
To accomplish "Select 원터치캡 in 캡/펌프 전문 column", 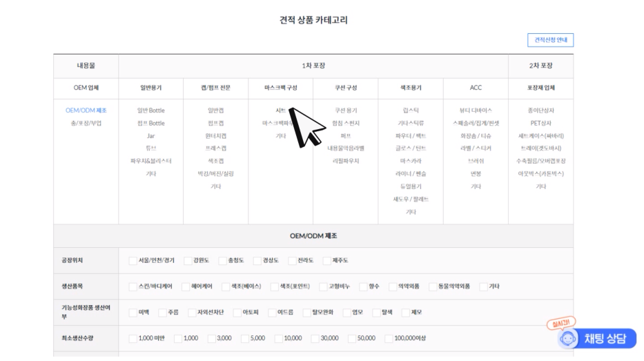I will 215,135.
